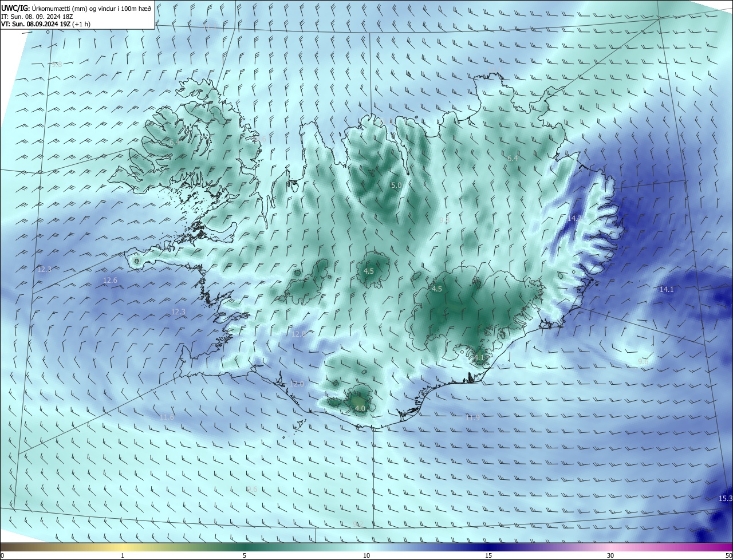Click the "15" tick on the colour scale
733x560 pixels.
point(488,555)
